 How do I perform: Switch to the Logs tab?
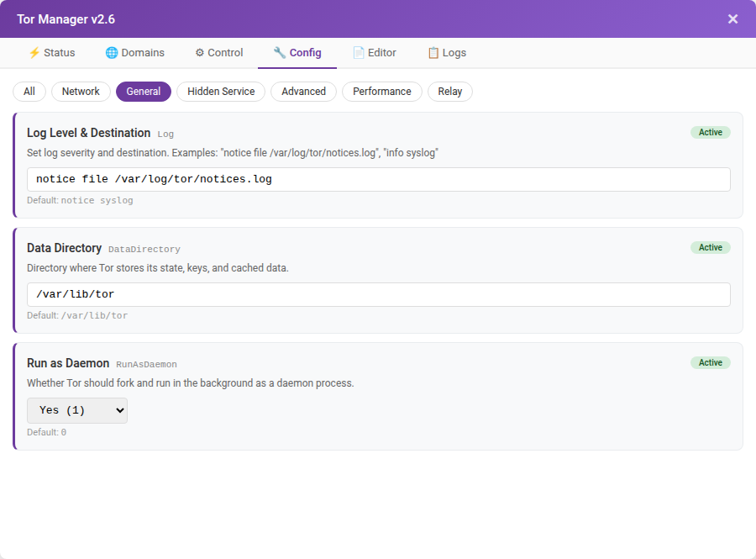pyautogui.click(x=447, y=53)
